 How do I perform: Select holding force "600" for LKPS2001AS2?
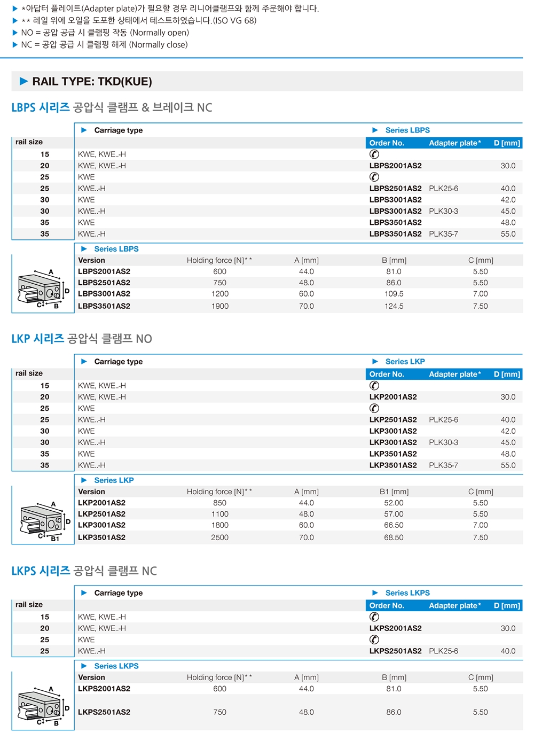pos(220,689)
